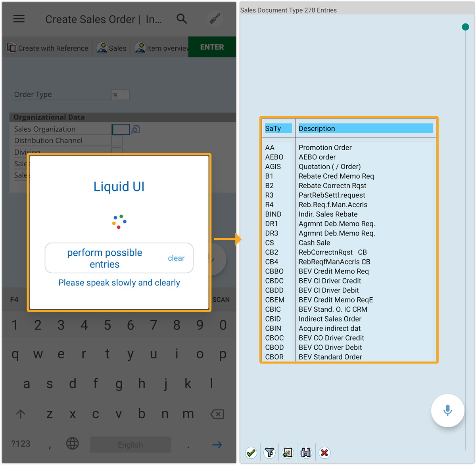This screenshot has width=476, height=465.
Task: Click the insert-in-personal-list icon
Action: click(x=288, y=452)
